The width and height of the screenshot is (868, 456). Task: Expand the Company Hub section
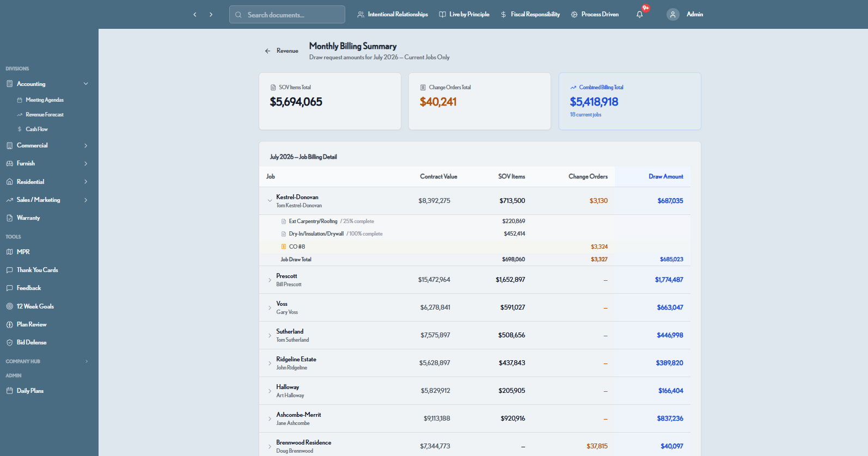86,361
